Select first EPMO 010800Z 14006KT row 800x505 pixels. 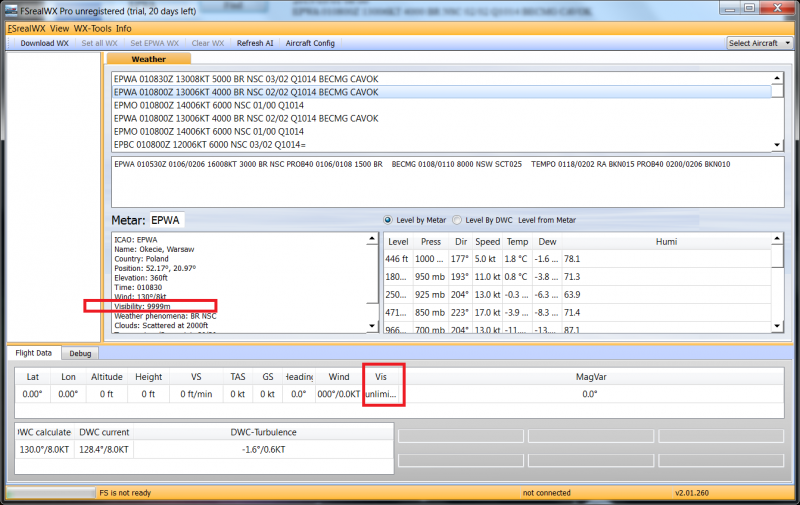click(442, 105)
